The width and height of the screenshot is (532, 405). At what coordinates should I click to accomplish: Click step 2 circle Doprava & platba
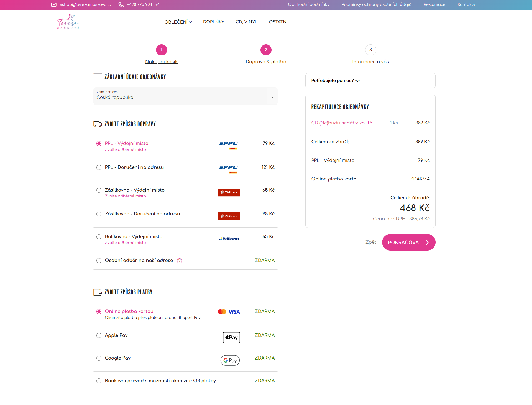(266, 50)
